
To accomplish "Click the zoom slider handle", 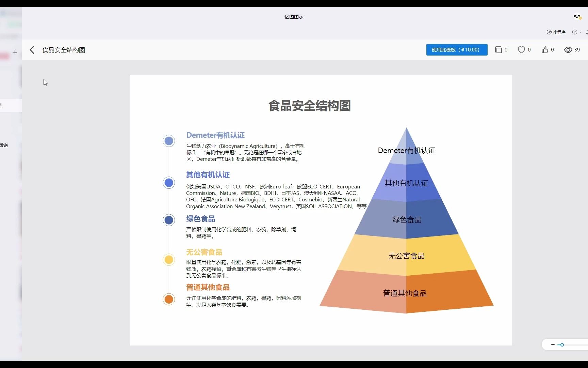I will (x=562, y=345).
